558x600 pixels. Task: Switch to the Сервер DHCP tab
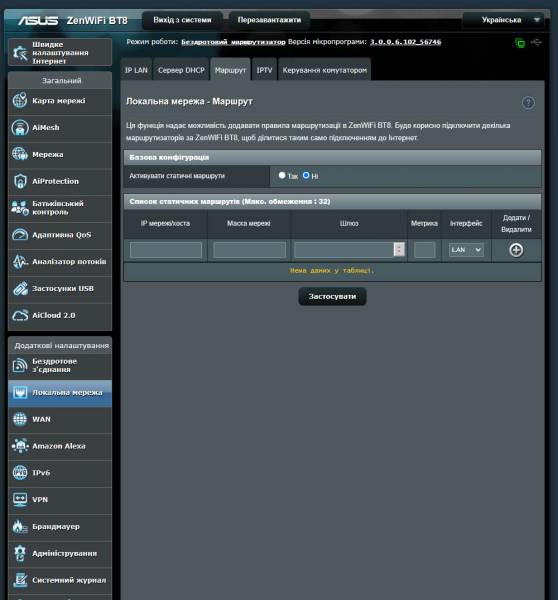pos(181,70)
